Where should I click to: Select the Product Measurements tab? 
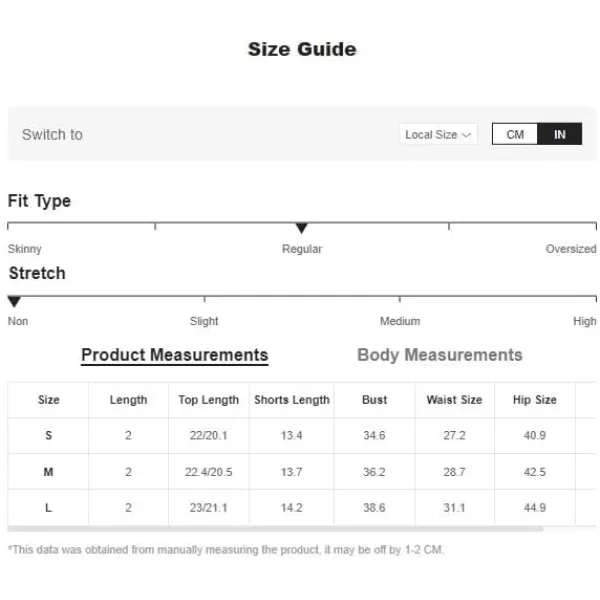coord(174,355)
